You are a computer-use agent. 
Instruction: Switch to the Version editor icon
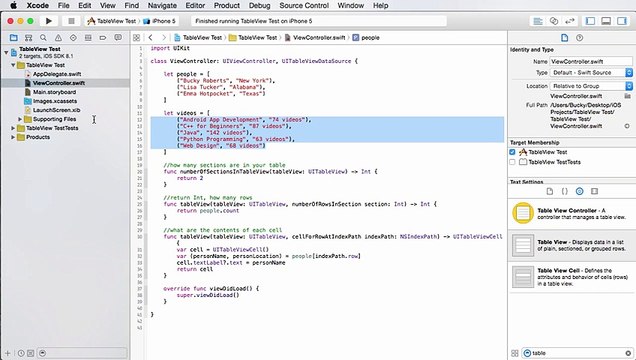tap(569, 21)
